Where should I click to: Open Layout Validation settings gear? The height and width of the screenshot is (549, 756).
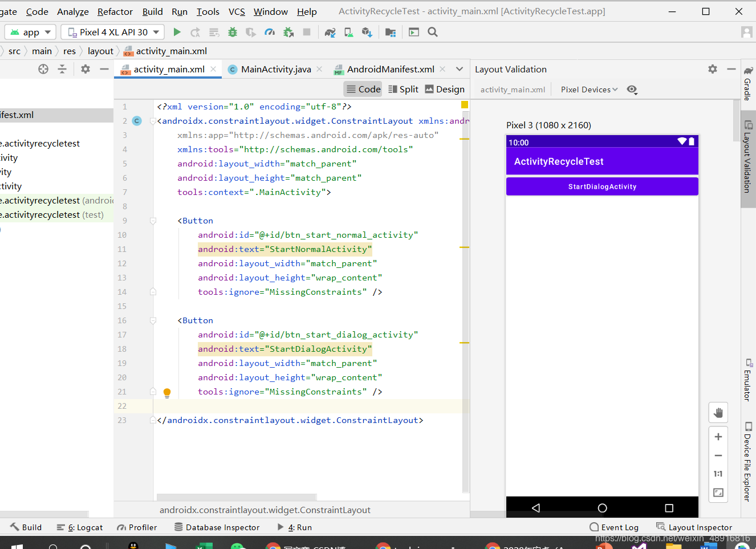pos(713,69)
